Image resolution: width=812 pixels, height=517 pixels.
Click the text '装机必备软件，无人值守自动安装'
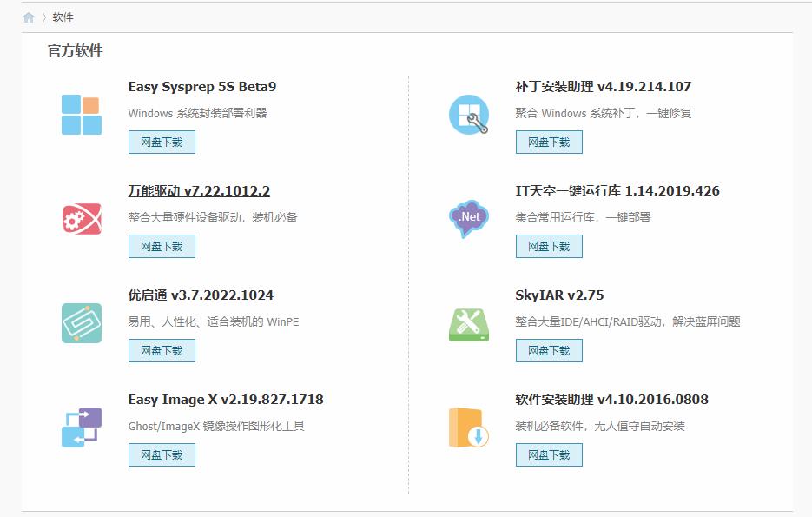point(600,427)
